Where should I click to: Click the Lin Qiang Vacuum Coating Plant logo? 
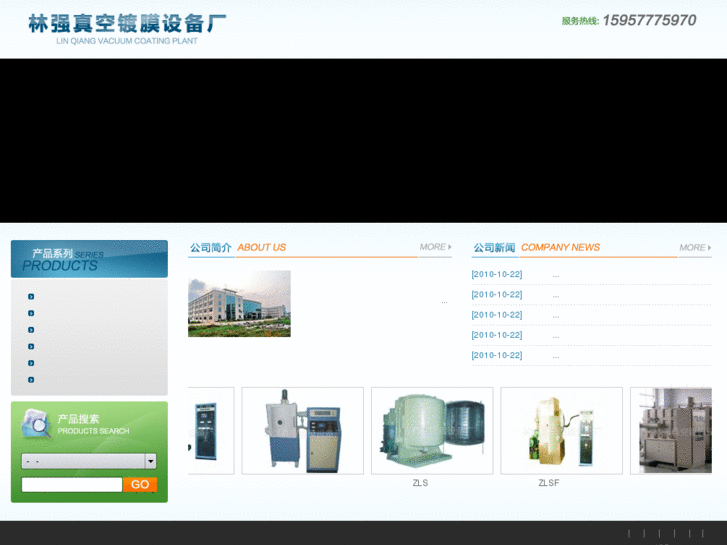127,29
